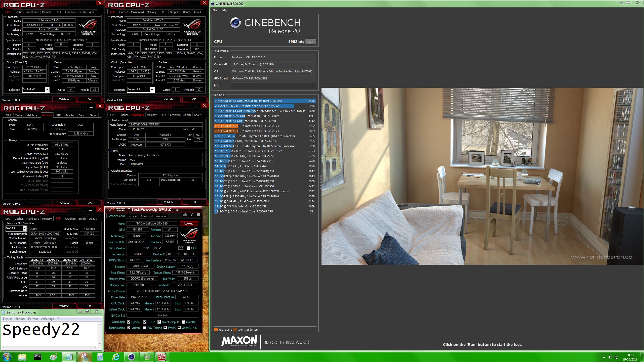Switch to Notepad in the taskbar

[69, 357]
